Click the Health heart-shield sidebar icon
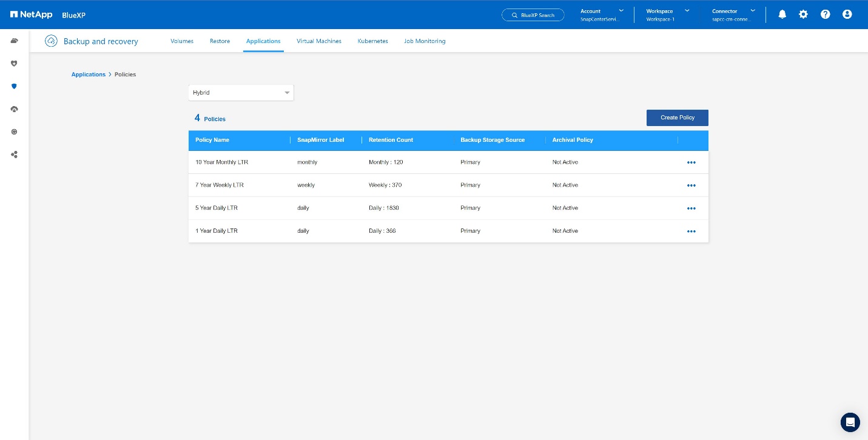868x440 pixels. pos(14,64)
